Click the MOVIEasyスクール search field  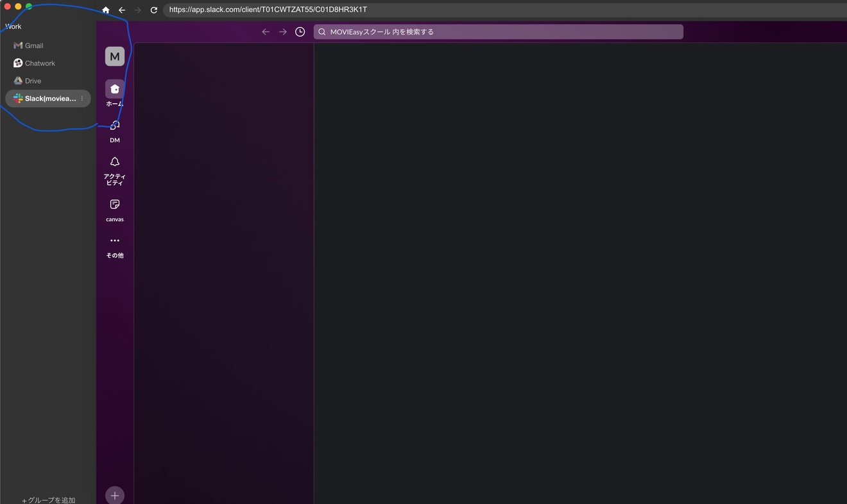click(499, 31)
